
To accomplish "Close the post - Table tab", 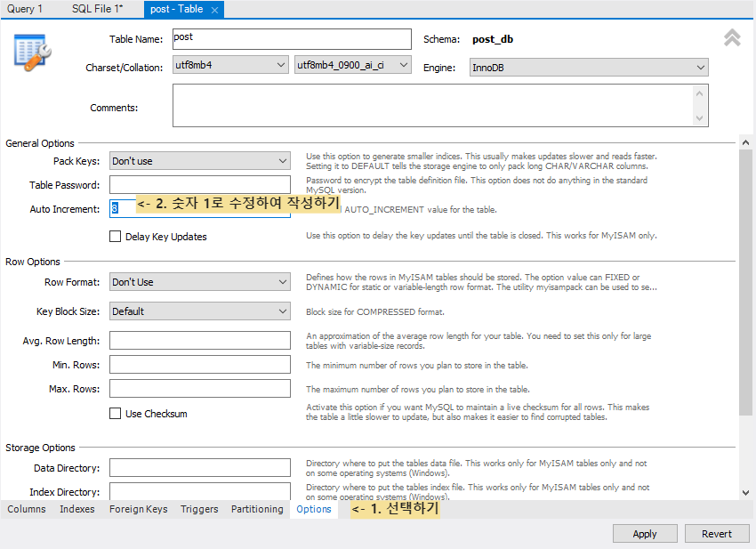I will click(214, 10).
